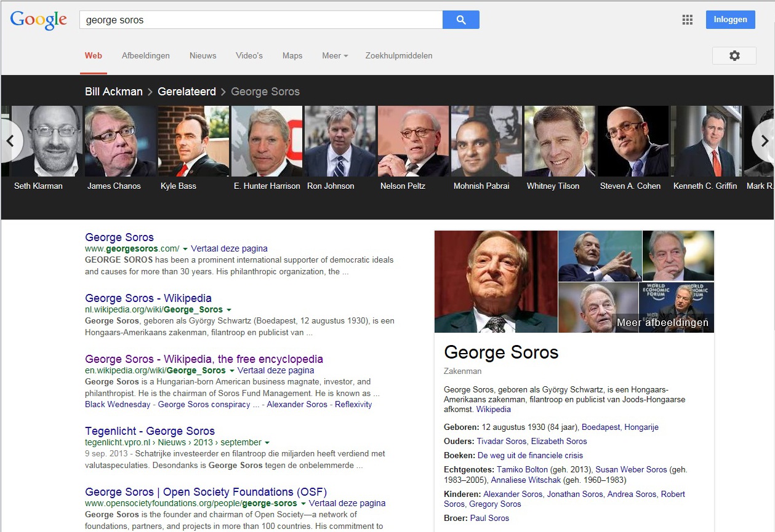Open the Tegenlicht - George Soros result
This screenshot has height=532, width=775.
(150, 431)
